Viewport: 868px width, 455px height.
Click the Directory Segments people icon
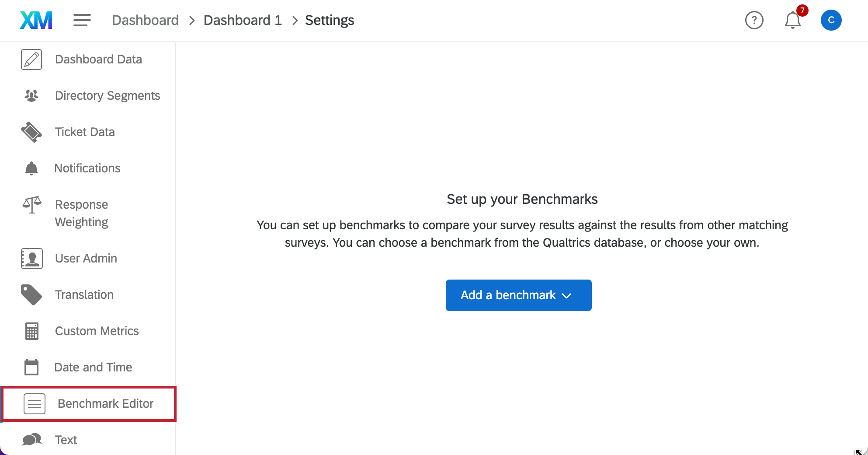tap(31, 96)
